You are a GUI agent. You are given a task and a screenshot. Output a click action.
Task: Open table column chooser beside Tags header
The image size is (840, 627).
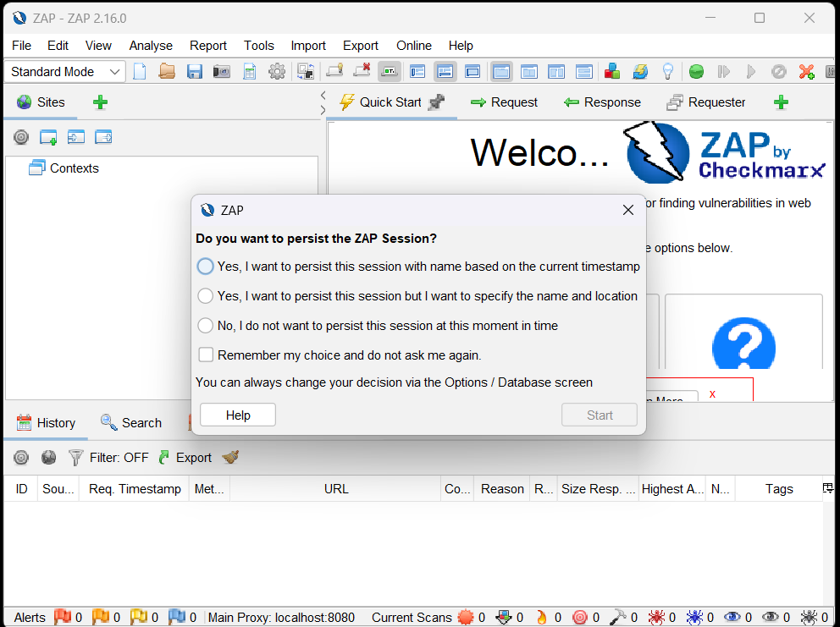827,488
